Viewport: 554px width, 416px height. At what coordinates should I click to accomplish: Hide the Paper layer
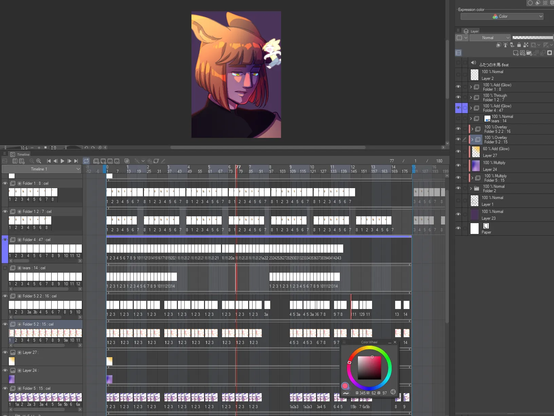[458, 228]
